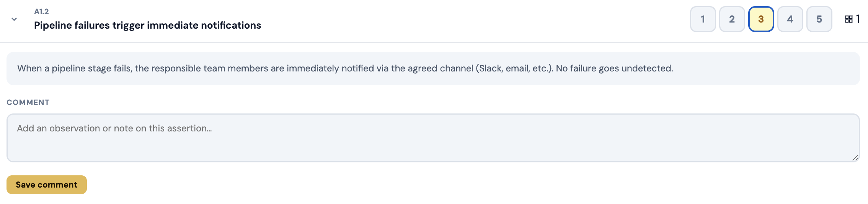Click the "Add an observation or note" placeholder
Image resolution: width=868 pixels, height=204 pixels.
coord(114,128)
